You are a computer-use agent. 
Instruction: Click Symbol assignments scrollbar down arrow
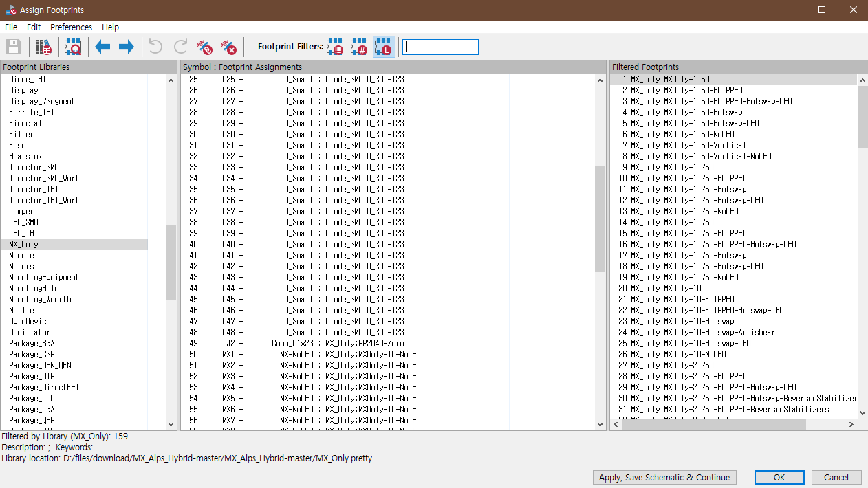(x=600, y=425)
